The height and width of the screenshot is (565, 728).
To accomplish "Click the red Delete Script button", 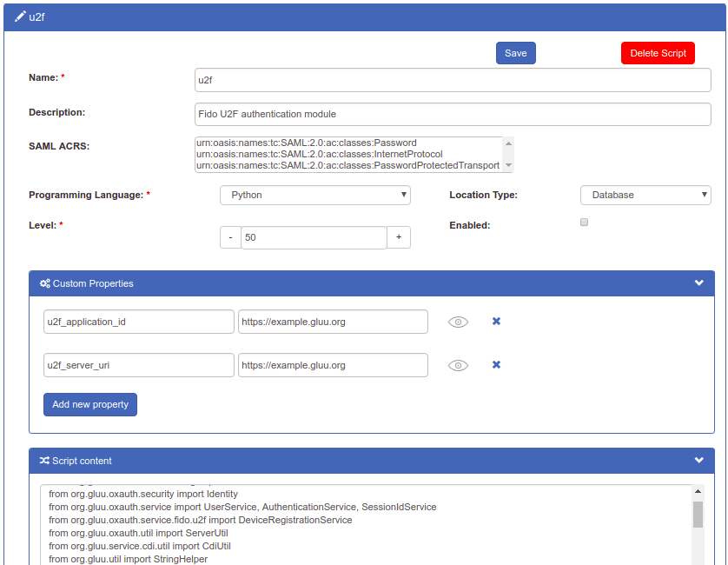I will pos(658,53).
